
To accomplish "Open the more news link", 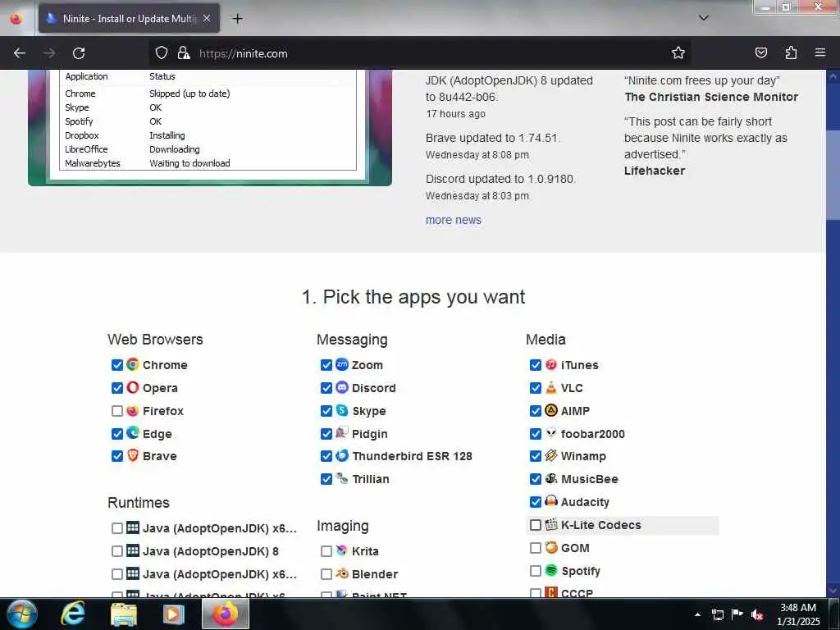I will [x=453, y=220].
